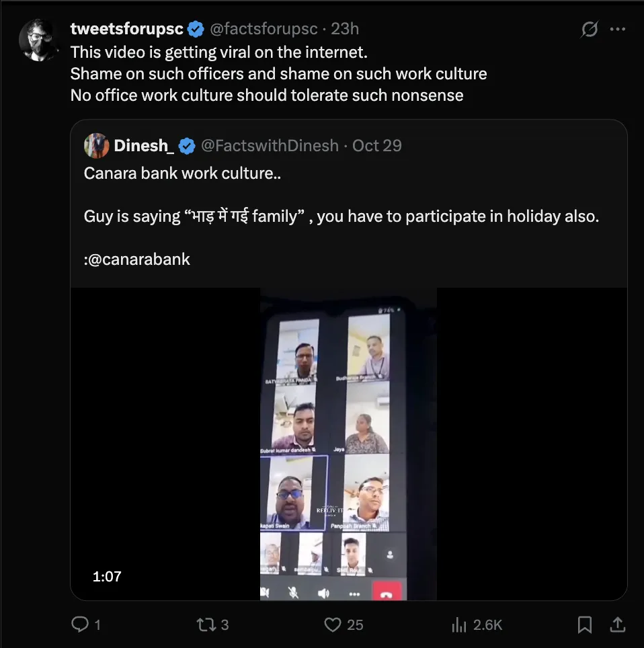Click the blue verified badge beside tweetsforupsc
This screenshot has height=648, width=644.
(x=196, y=29)
